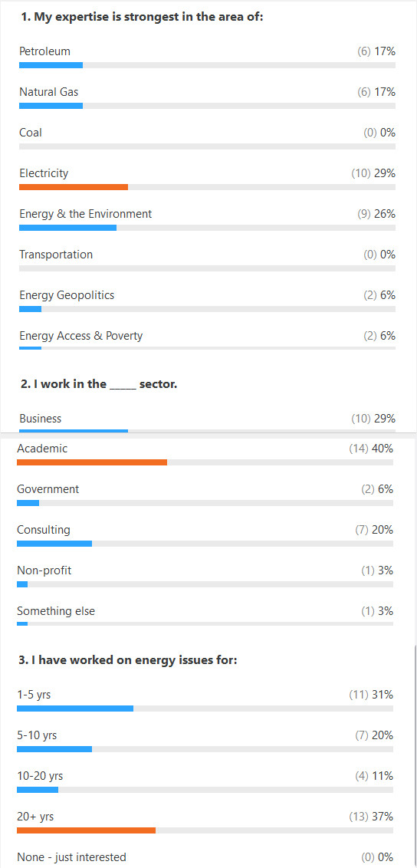Select None - just interested option
Viewport: 417px width, 868px height.
point(72,857)
